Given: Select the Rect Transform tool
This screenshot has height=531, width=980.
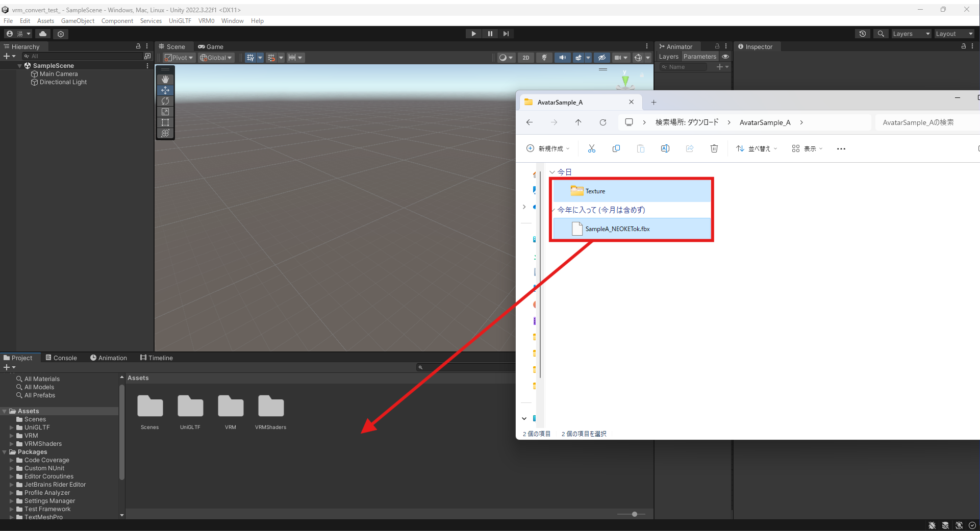Looking at the screenshot, I should pos(165,122).
